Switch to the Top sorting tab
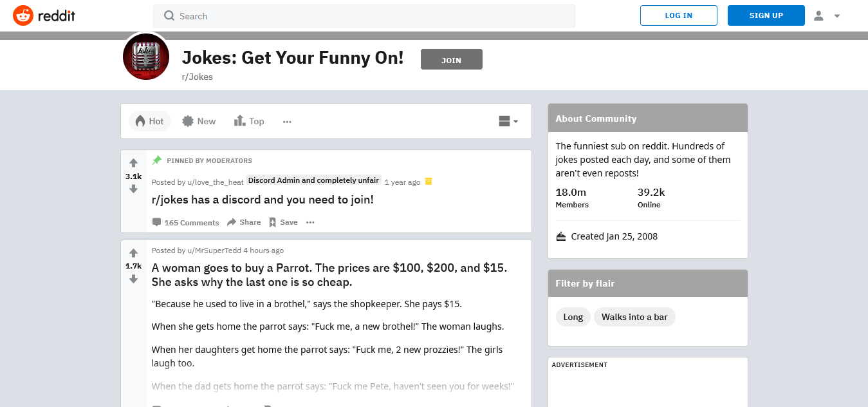 248,120
